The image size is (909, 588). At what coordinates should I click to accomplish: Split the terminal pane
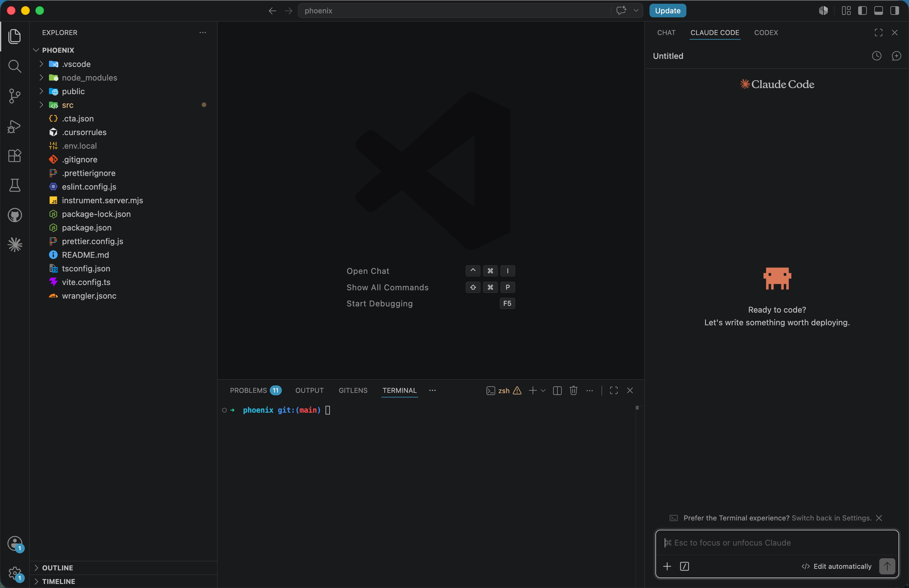point(557,390)
